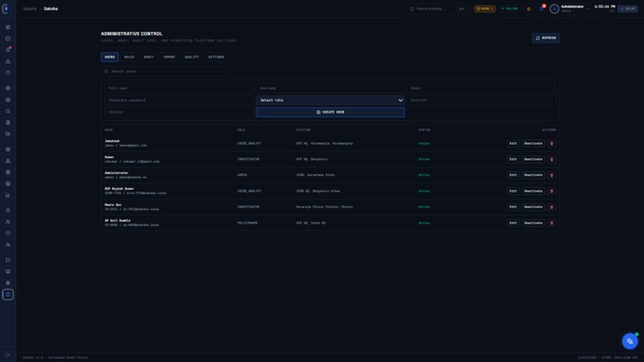Open the dashboard grid icon in sidebar
This screenshot has height=362, width=644.
point(8,27)
